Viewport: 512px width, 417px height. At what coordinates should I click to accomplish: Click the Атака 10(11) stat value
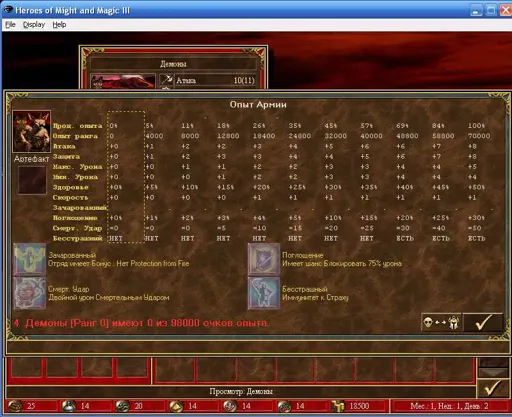pos(244,80)
